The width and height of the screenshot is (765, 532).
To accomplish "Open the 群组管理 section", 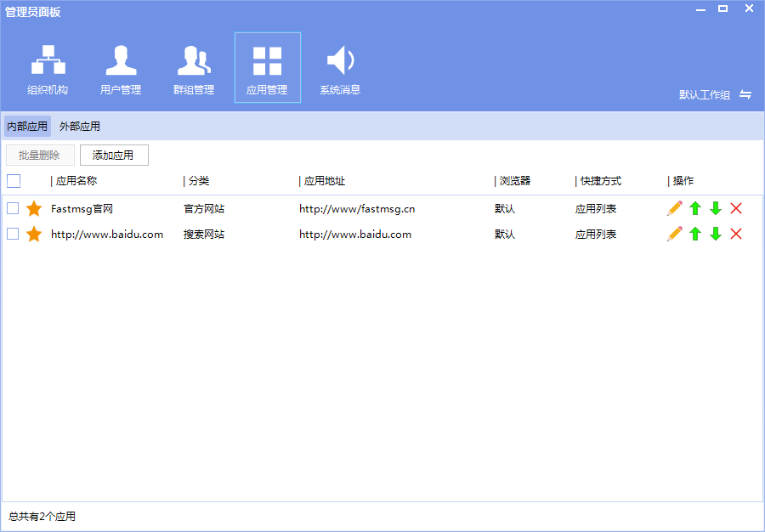I will (x=194, y=68).
